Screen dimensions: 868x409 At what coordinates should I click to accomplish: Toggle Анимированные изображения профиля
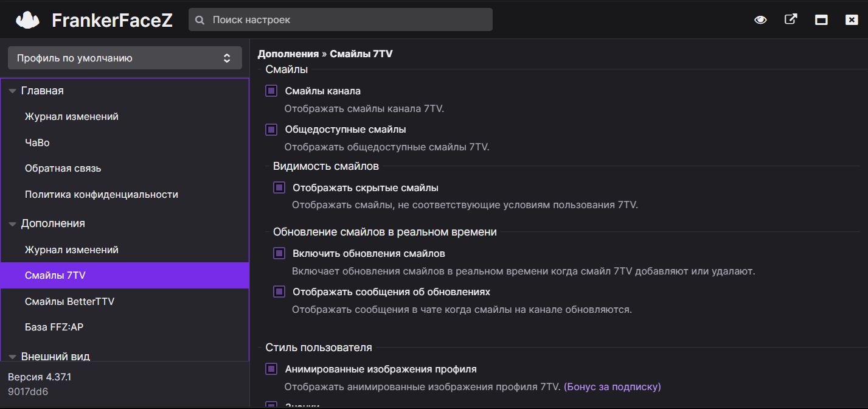pos(271,369)
